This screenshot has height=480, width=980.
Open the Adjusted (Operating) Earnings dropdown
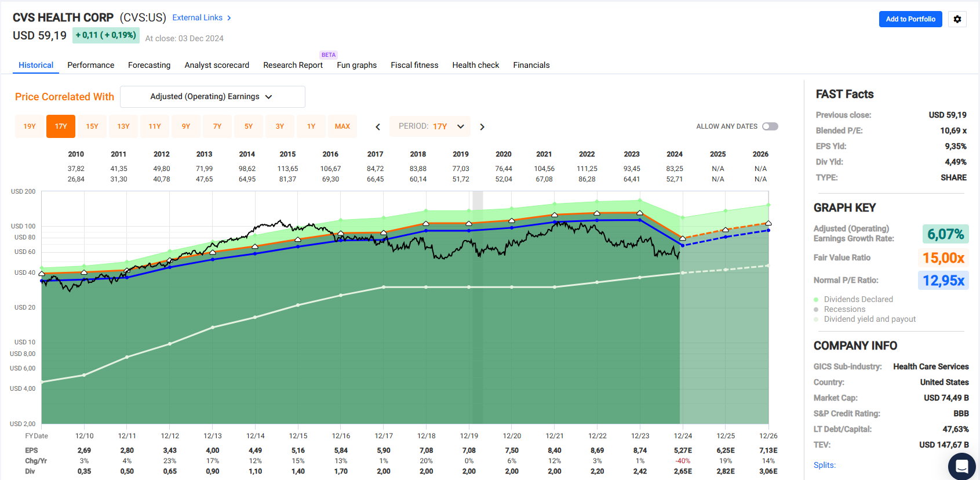coord(212,97)
